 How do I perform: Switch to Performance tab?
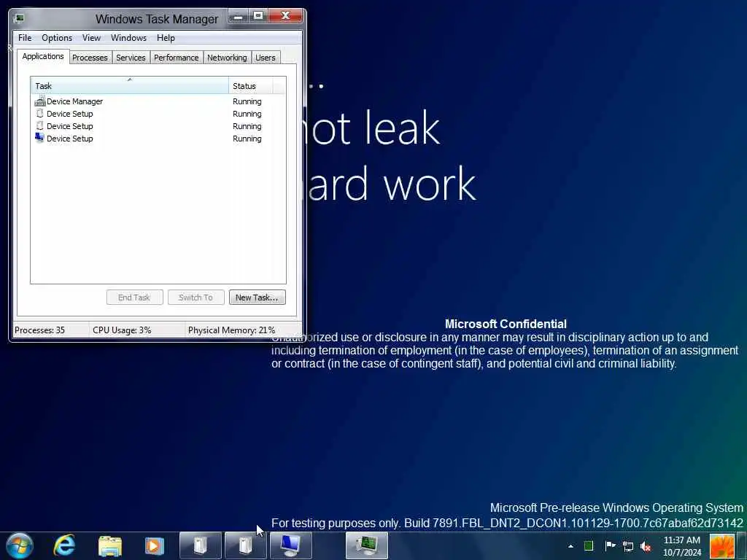tap(177, 58)
